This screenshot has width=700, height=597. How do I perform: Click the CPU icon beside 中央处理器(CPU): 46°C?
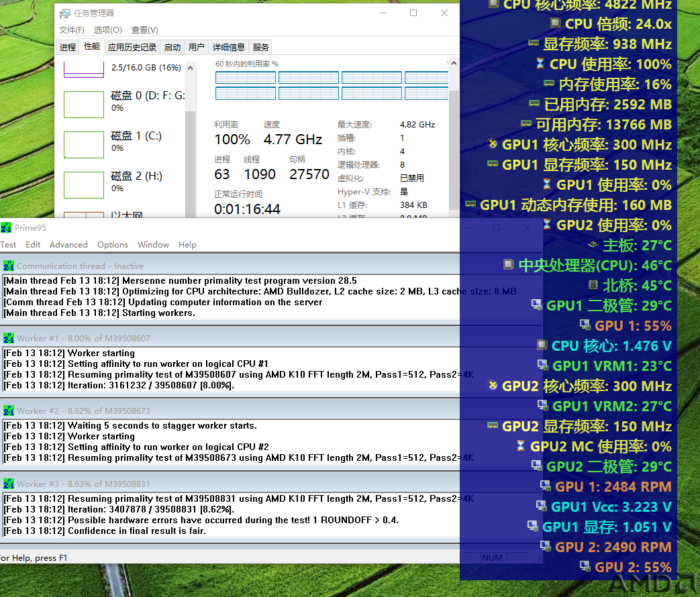(x=509, y=264)
